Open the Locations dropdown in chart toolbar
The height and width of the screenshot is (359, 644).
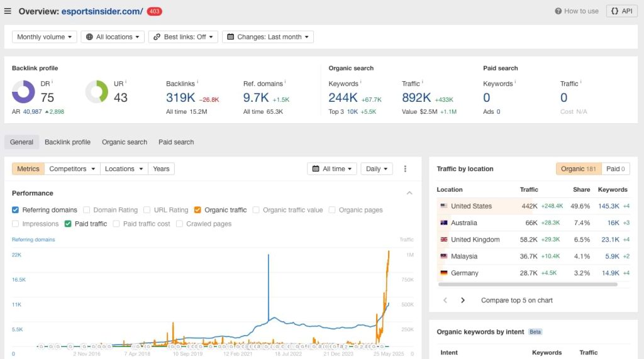pyautogui.click(x=124, y=169)
